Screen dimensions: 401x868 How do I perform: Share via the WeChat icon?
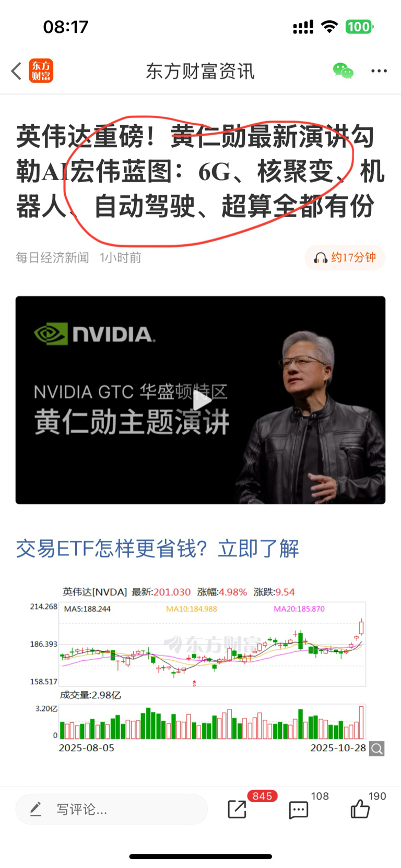(x=343, y=70)
